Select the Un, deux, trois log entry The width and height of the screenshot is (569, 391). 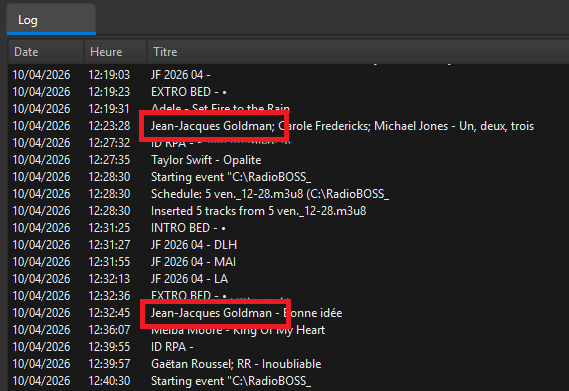tap(288, 126)
